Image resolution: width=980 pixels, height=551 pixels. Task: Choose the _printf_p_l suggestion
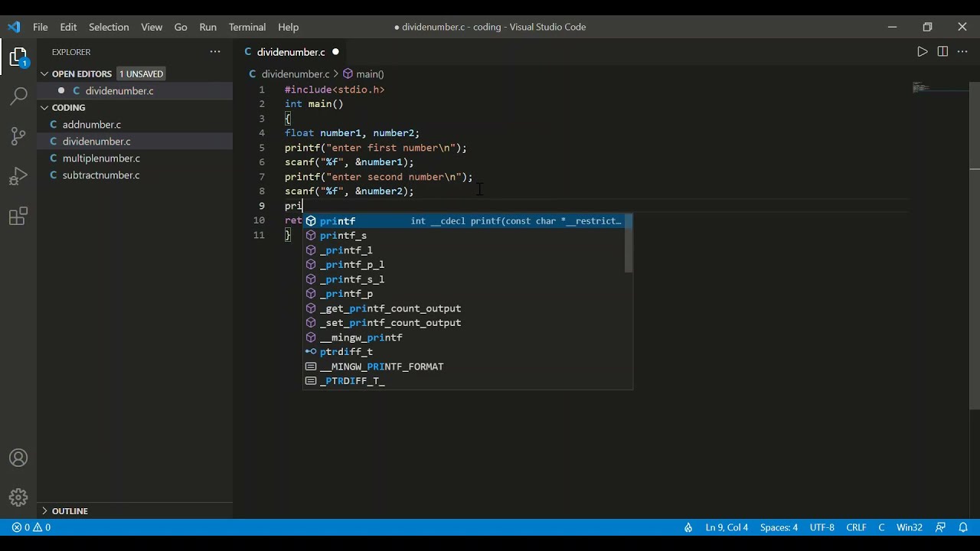coord(464,265)
